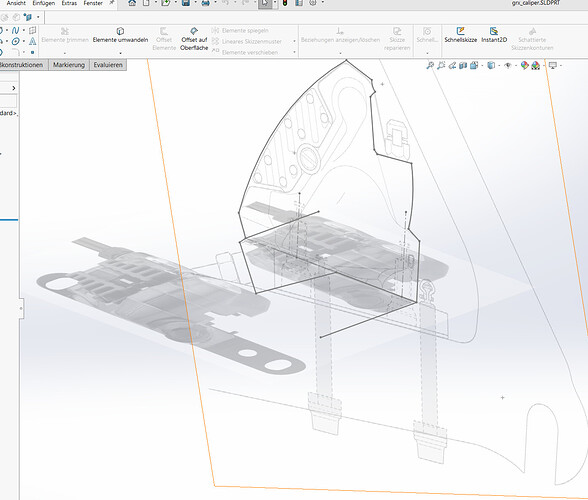Screen dimensions: 588x500
Task: Open the section view icon
Action: click(463, 66)
